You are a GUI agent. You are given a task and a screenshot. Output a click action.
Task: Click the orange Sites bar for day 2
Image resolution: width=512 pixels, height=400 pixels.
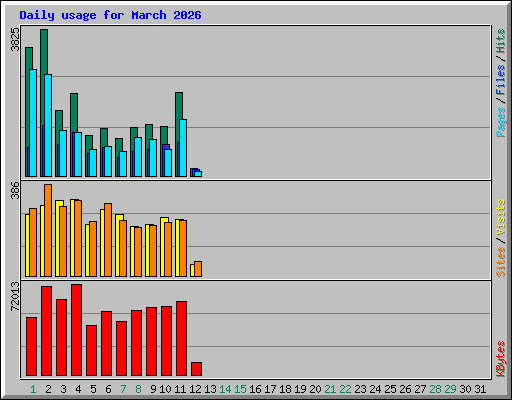48,230
